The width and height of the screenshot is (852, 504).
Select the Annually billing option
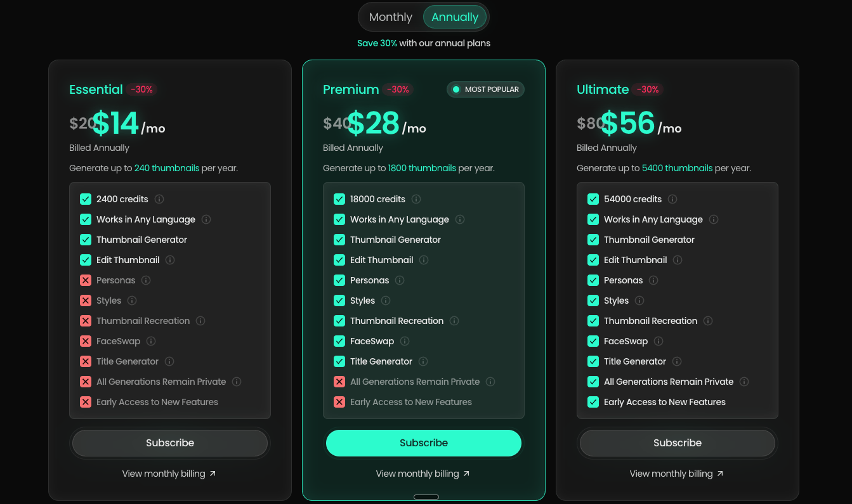pyautogui.click(x=455, y=17)
